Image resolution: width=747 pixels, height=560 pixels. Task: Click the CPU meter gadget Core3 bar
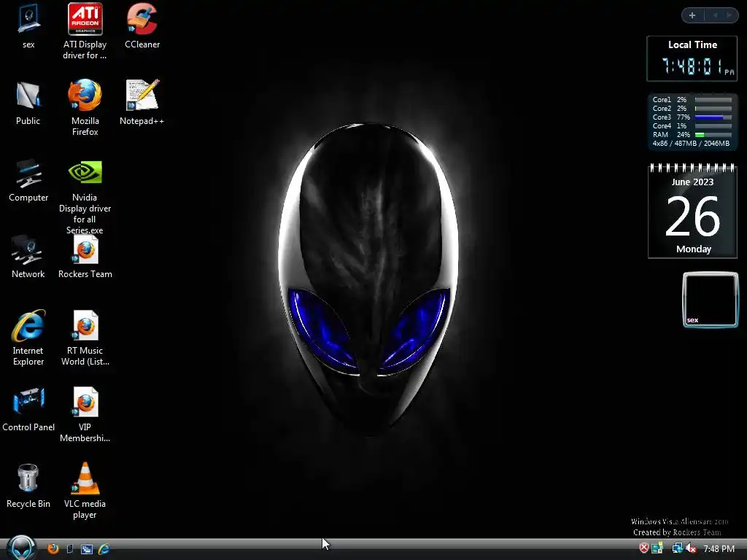click(x=713, y=117)
